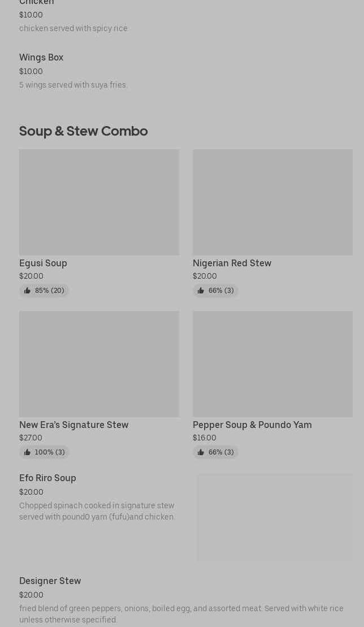The image size is (364, 627).
Task: Click the Egusi Soup item title
Action: [43, 263]
